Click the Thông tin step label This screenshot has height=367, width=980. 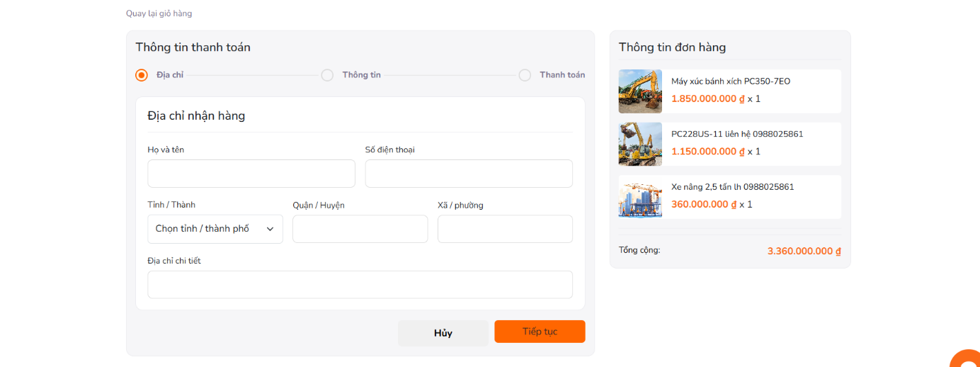tap(361, 75)
